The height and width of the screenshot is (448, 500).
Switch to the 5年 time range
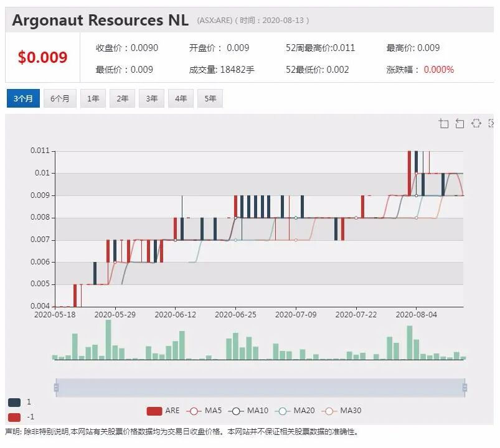pos(210,98)
